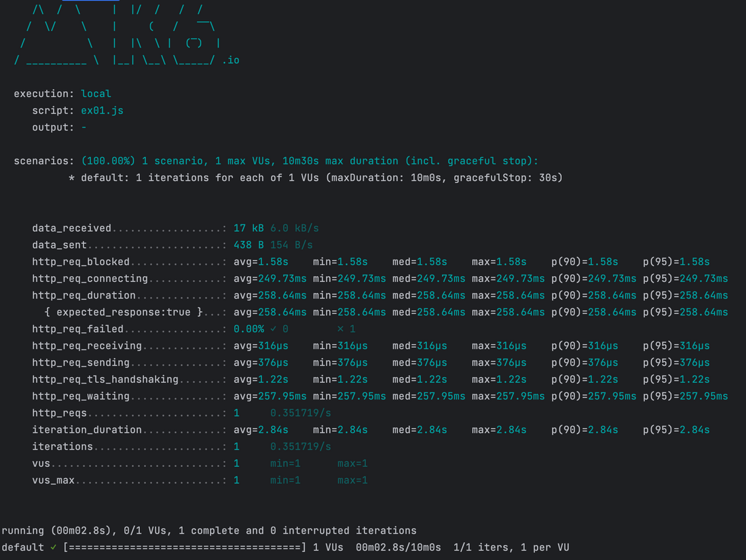
Task: Click avg=1.58s in http_req_blocked row
Action: (261, 262)
